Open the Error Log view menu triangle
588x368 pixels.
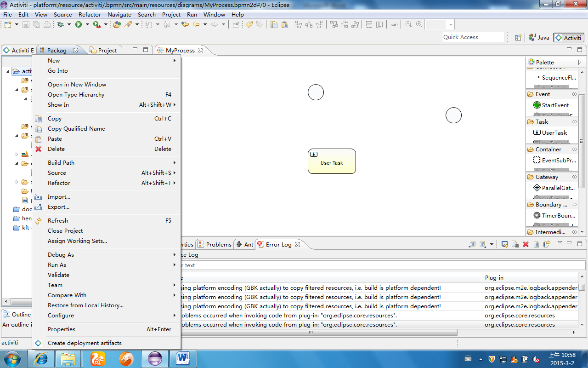click(x=560, y=242)
